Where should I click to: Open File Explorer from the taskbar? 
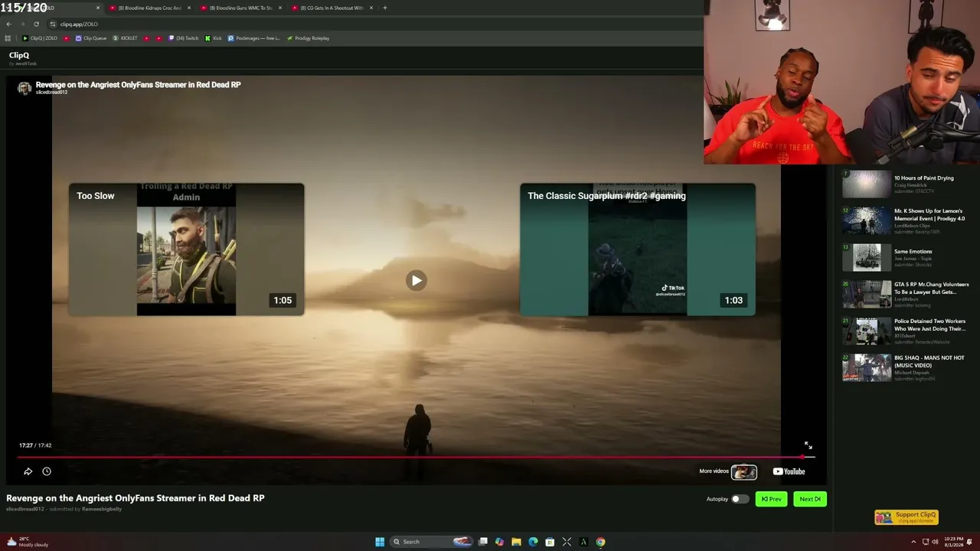pyautogui.click(x=516, y=542)
